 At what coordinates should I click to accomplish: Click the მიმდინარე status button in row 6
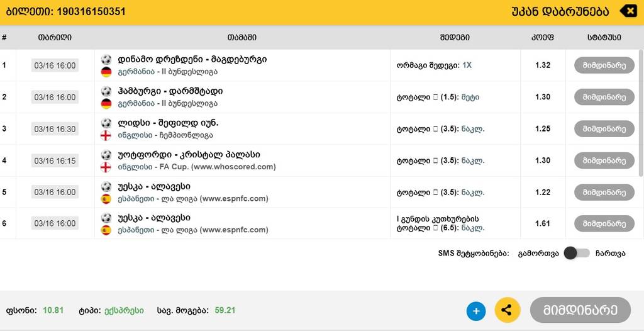coord(604,223)
